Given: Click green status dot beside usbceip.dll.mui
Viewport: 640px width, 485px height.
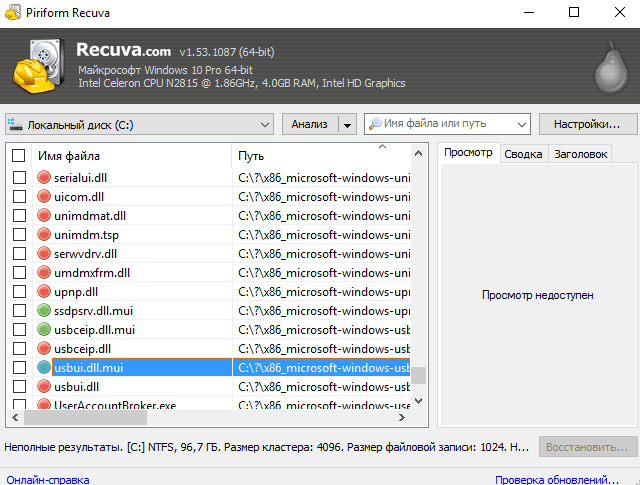Looking at the screenshot, I should point(44,329).
